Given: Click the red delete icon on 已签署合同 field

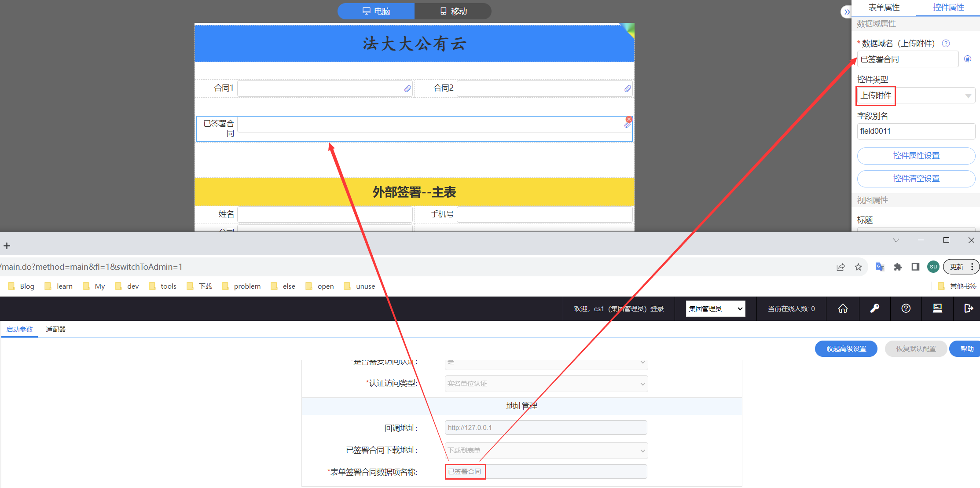Looking at the screenshot, I should [629, 119].
